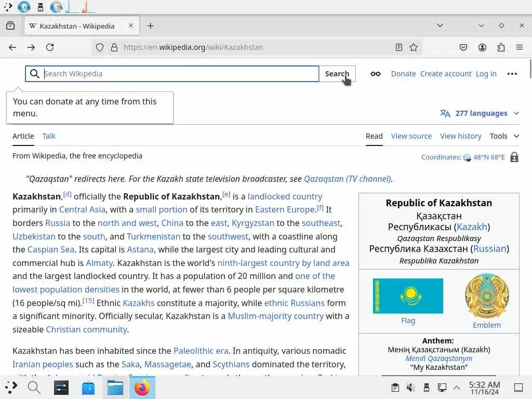This screenshot has height=399, width=532.
Task: Open the Central Asia link
Action: coord(82,209)
